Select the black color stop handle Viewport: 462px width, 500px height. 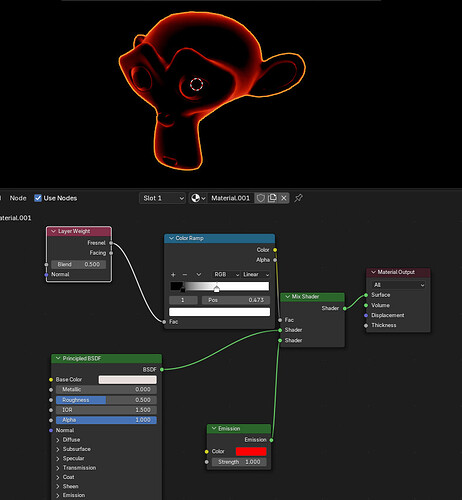[x=182, y=289]
